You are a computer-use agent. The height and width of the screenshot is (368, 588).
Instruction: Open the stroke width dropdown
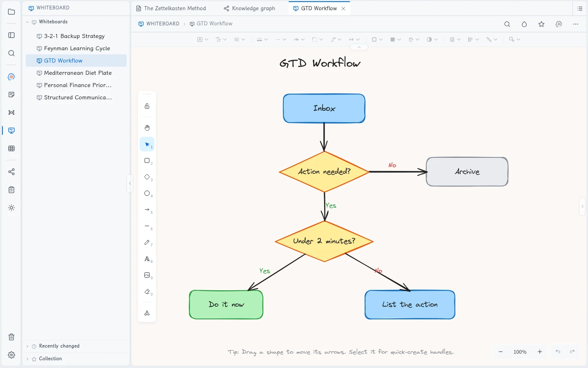click(x=262, y=40)
